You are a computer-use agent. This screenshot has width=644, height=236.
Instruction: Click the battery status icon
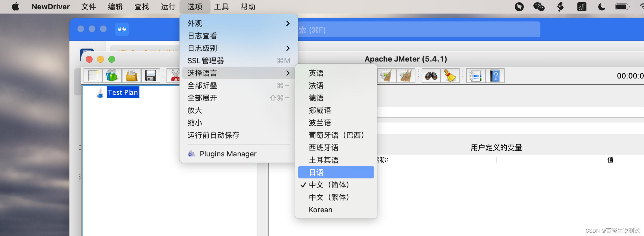(622, 6)
